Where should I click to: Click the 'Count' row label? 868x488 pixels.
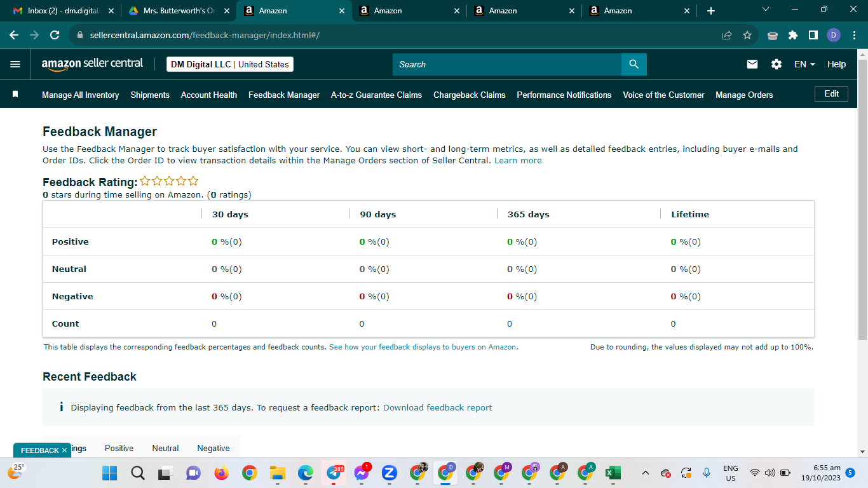point(65,323)
